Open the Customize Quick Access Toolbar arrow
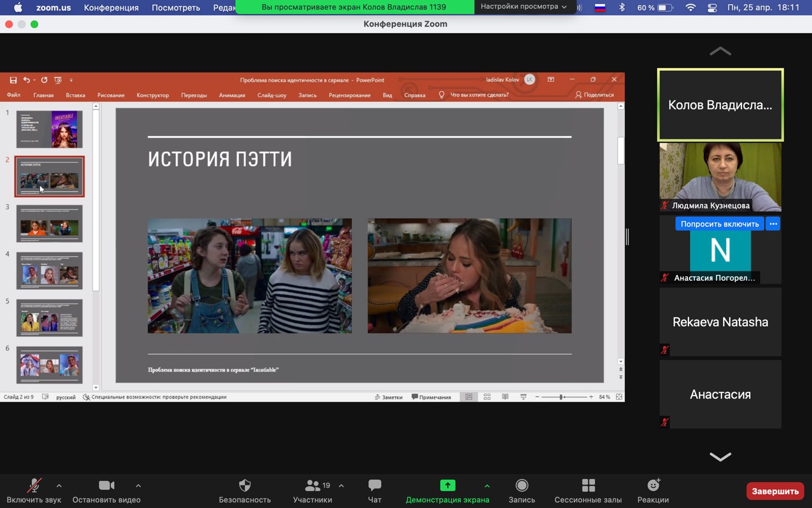 (71, 80)
